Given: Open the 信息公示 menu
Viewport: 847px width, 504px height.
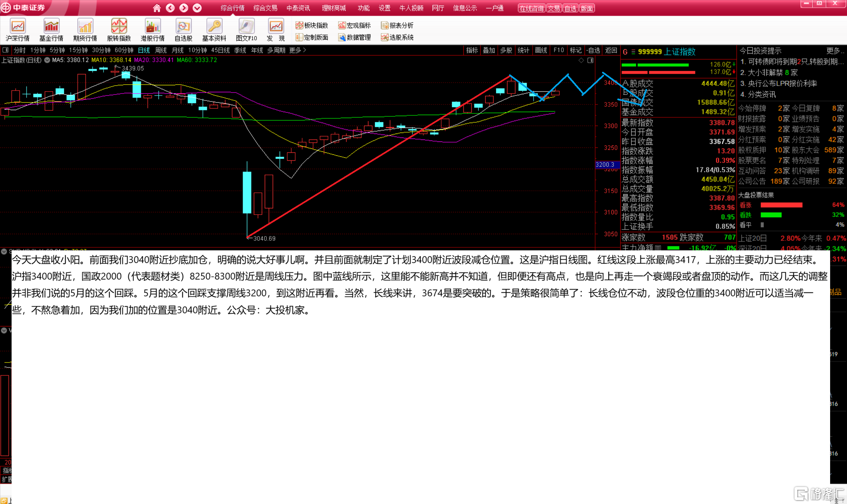Looking at the screenshot, I should tap(465, 8).
